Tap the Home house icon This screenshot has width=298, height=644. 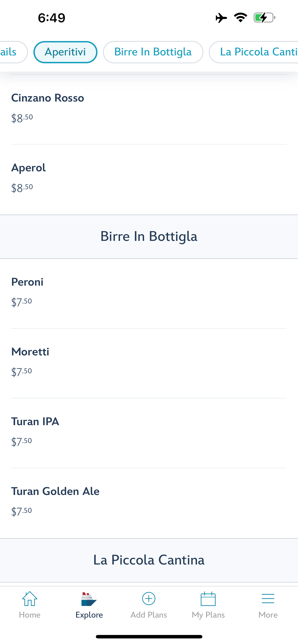click(x=29, y=599)
